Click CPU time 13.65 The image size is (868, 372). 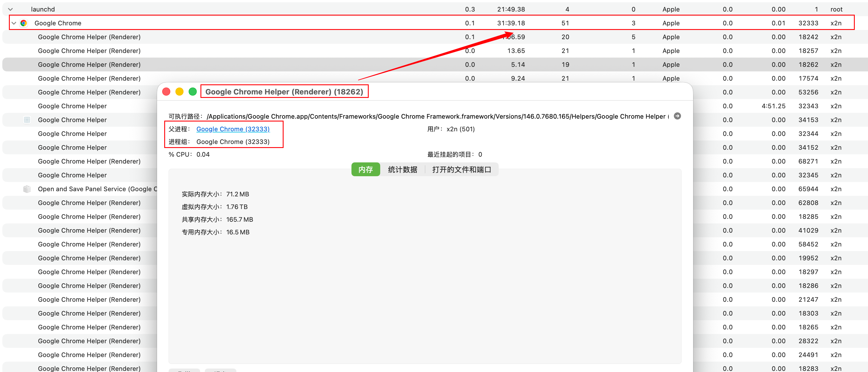pos(516,51)
